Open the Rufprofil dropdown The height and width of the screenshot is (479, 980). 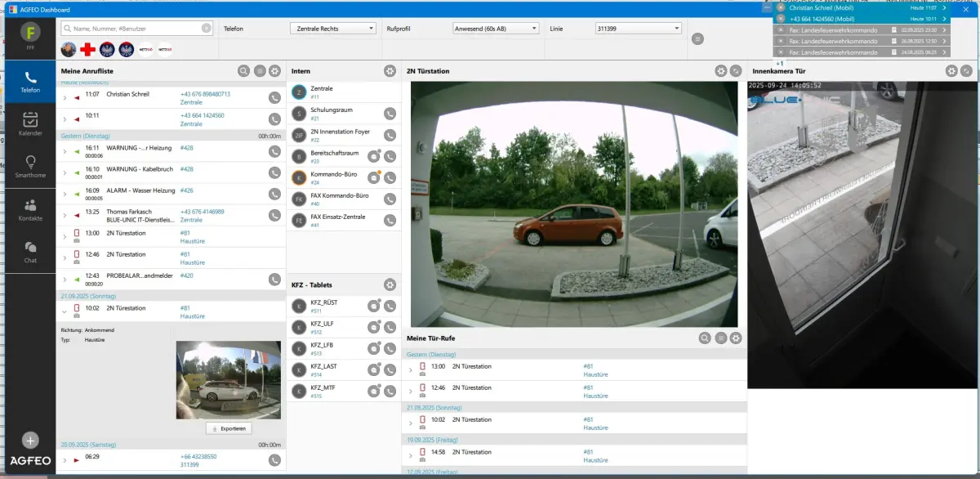click(x=496, y=29)
